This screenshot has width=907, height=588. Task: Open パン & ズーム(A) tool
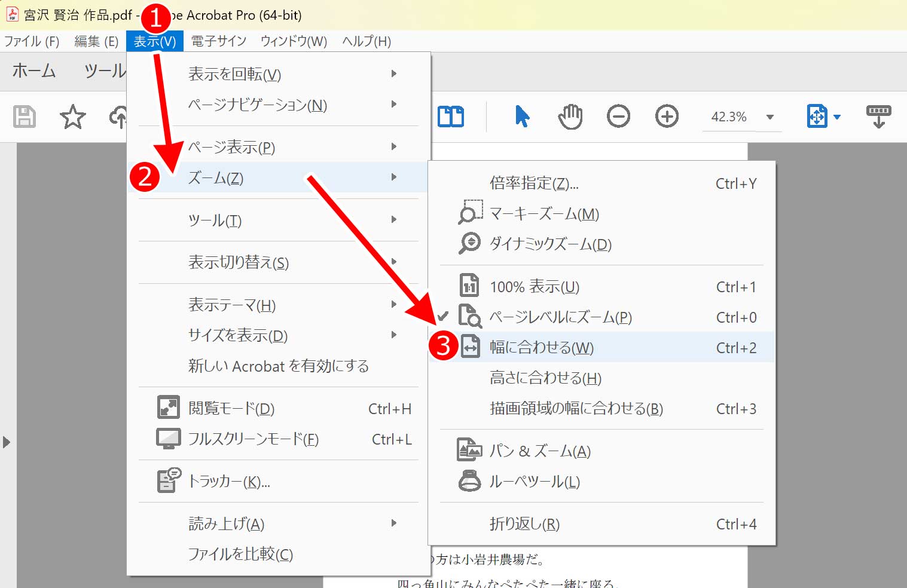point(601,451)
